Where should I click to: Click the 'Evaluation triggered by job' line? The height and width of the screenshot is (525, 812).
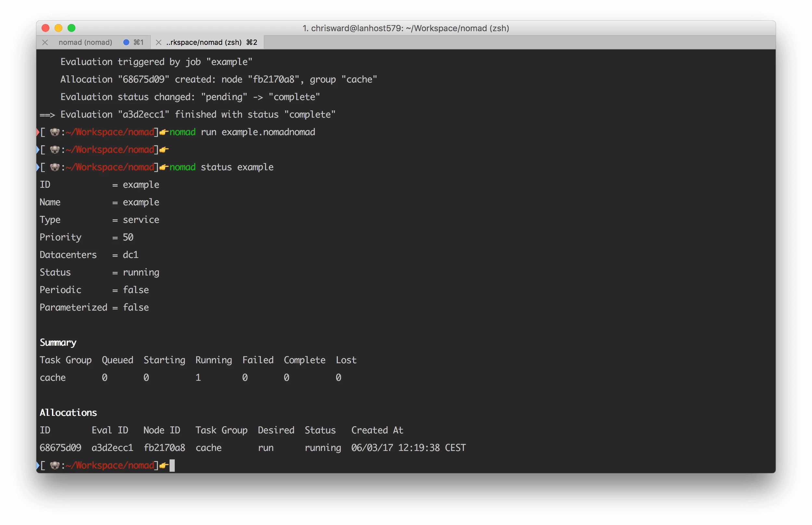pyautogui.click(x=157, y=62)
